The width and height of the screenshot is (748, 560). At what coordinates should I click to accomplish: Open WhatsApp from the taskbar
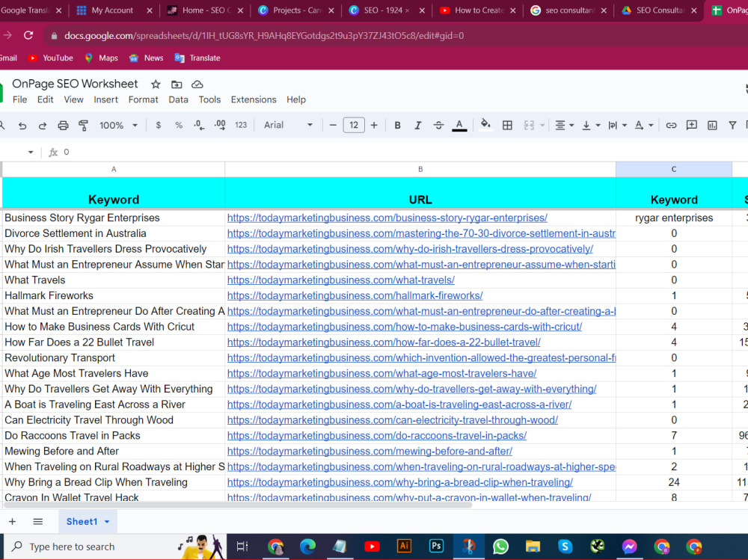[500, 547]
